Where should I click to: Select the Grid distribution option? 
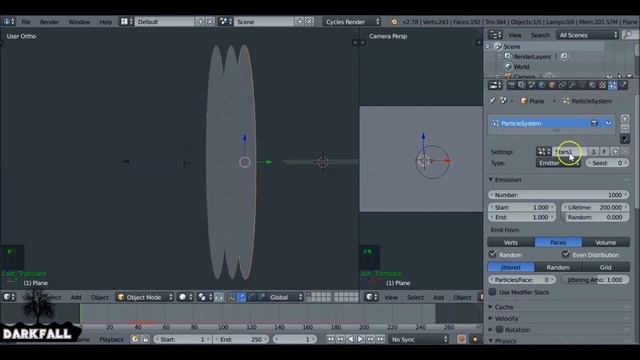606,267
